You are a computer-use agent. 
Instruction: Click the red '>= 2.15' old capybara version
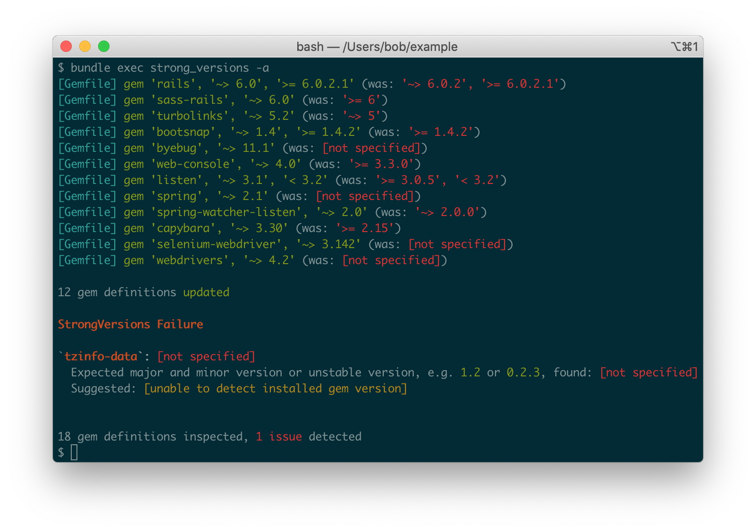coord(365,228)
